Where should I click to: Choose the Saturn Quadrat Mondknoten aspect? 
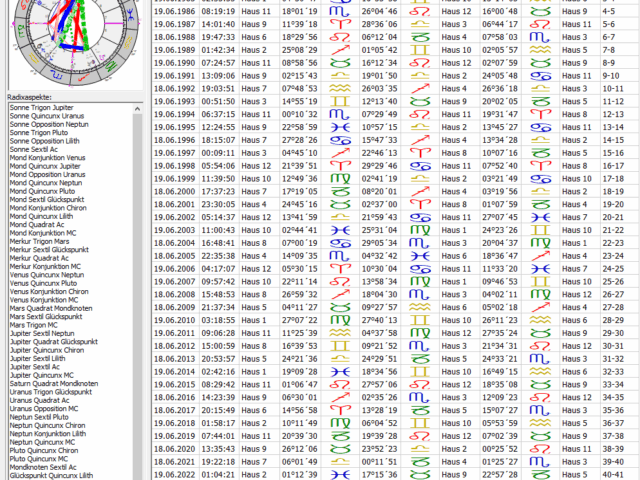pos(54,381)
